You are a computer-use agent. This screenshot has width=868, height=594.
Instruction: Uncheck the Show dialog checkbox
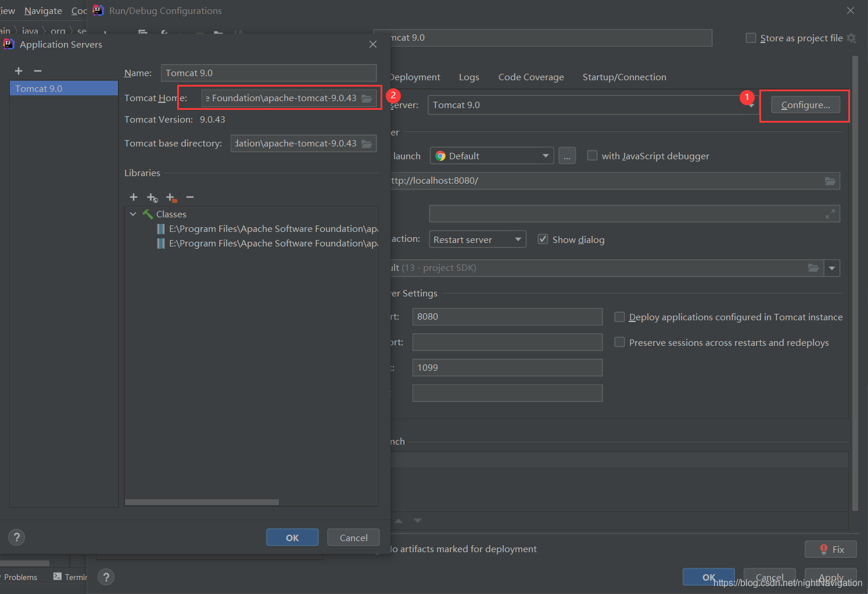click(x=543, y=239)
